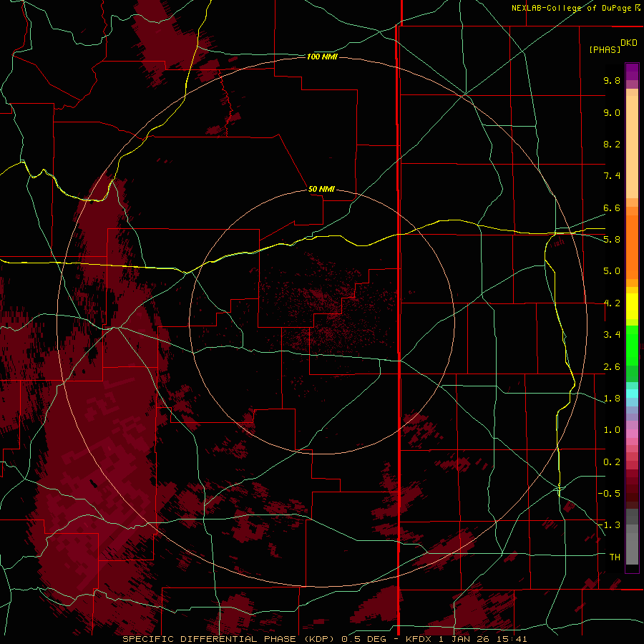
Task: Click the 15:41 time stamp
Action: pyautogui.click(x=512, y=639)
